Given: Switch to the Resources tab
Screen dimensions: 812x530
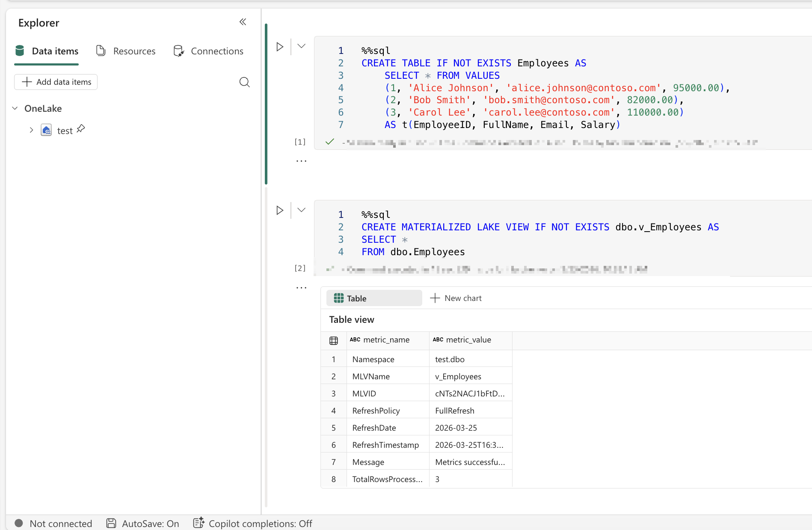Looking at the screenshot, I should coord(126,51).
